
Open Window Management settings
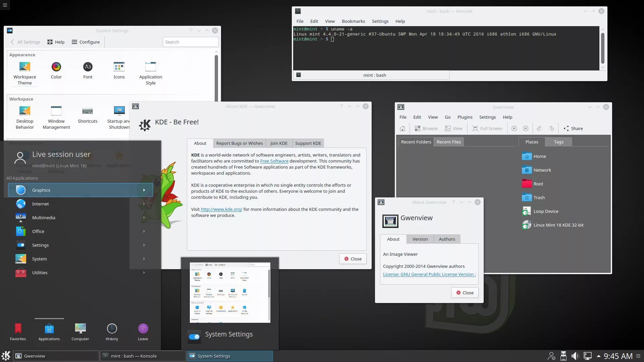click(x=56, y=118)
